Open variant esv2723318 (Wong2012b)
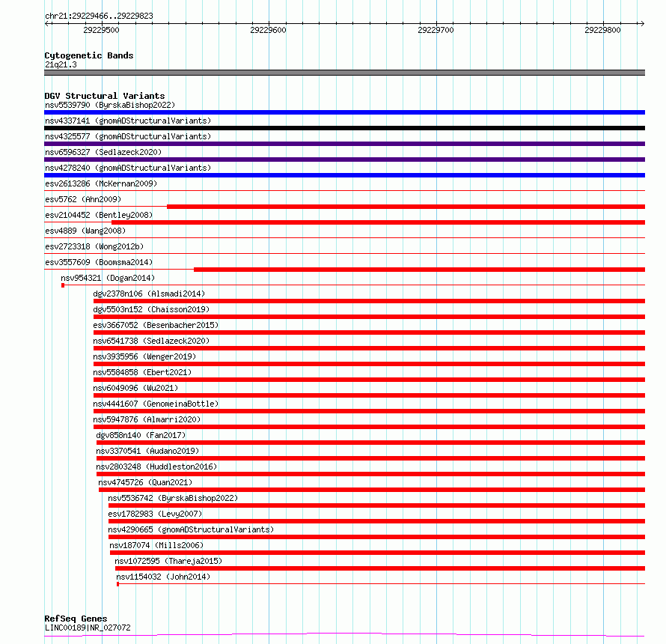666x644 pixels. coord(94,246)
